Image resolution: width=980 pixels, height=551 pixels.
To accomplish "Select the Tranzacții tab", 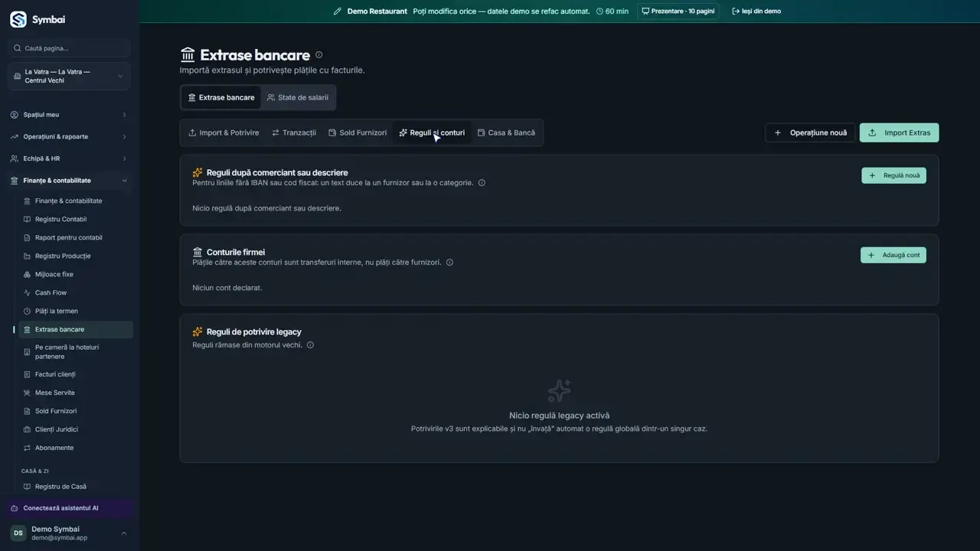I will (x=294, y=132).
